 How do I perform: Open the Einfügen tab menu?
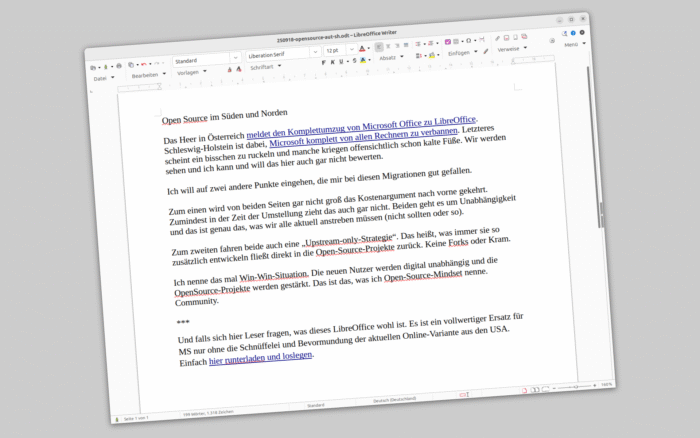point(459,52)
